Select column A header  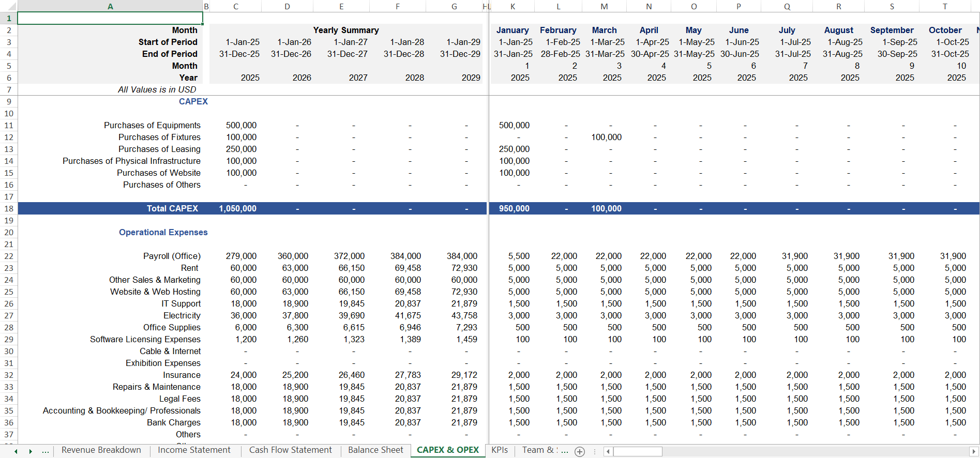[110, 6]
